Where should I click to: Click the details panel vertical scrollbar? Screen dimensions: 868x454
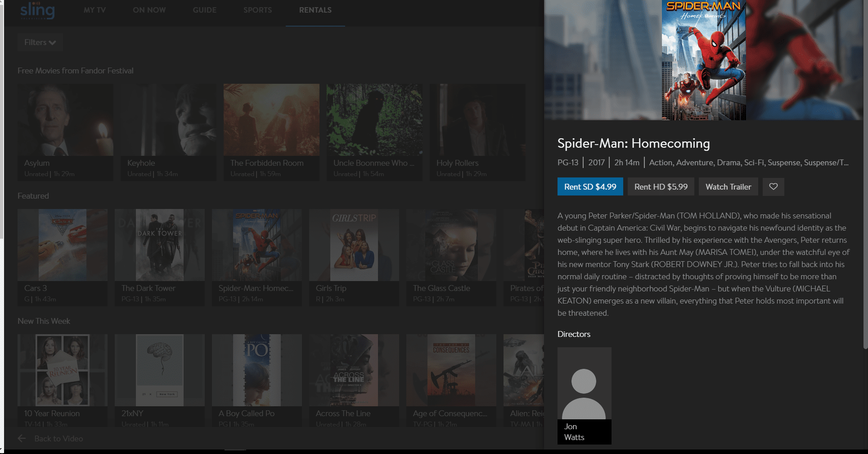pyautogui.click(x=865, y=174)
